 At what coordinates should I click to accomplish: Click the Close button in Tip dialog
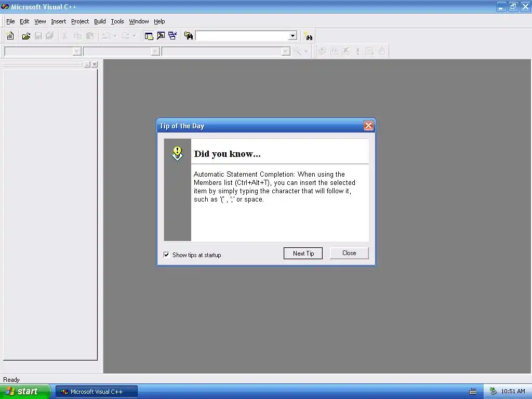coord(349,253)
